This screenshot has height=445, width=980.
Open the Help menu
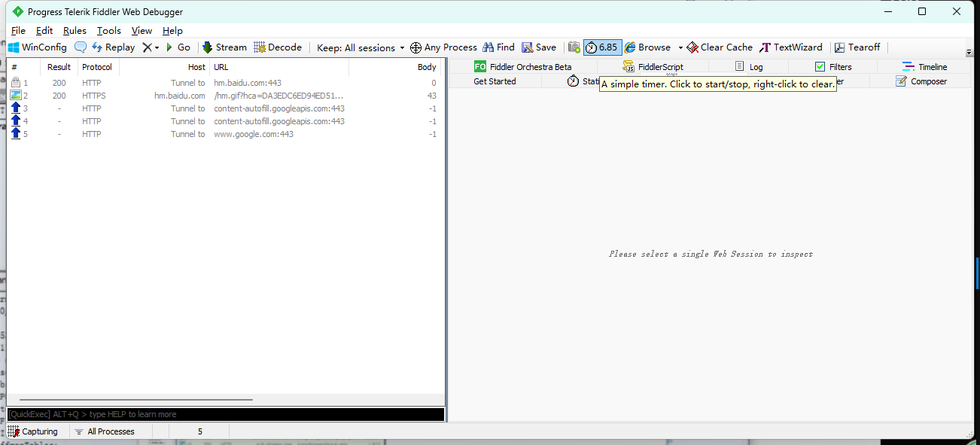click(172, 31)
